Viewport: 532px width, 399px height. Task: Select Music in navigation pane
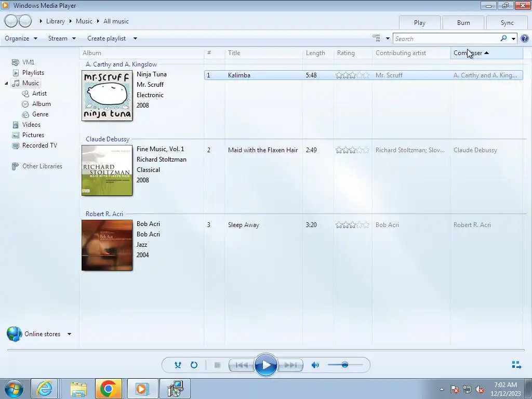tap(31, 83)
